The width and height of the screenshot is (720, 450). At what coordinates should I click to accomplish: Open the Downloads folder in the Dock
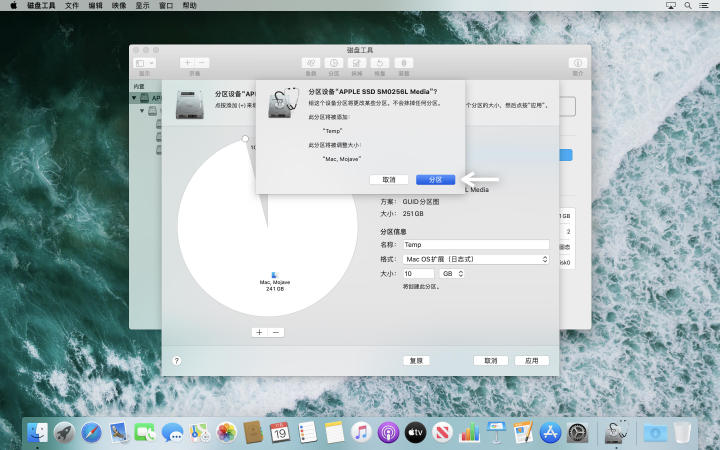coord(655,433)
